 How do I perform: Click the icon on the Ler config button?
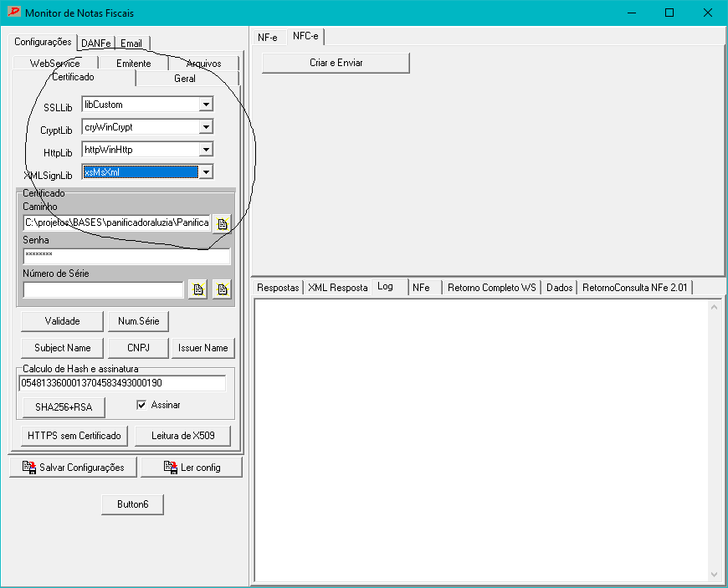tap(171, 468)
